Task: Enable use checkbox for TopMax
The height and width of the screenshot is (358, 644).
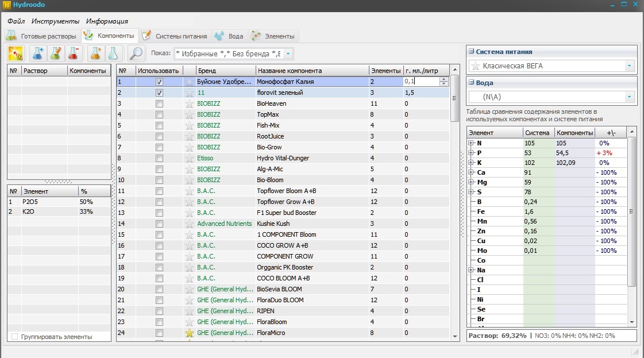Action: pos(159,114)
